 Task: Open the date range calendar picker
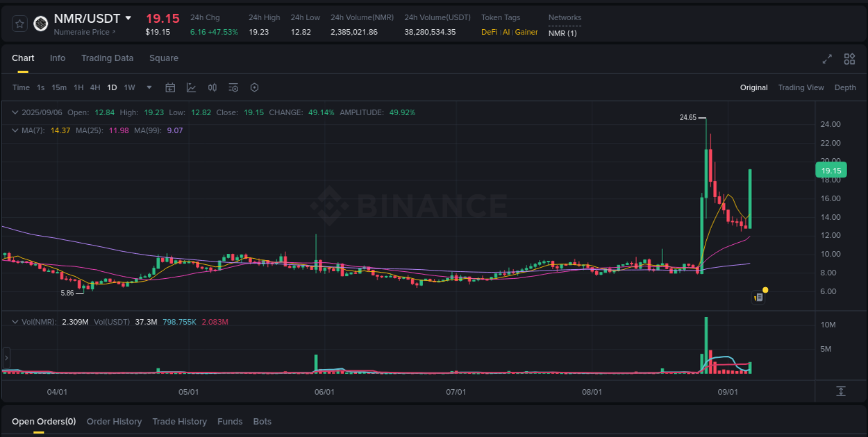tap(170, 87)
